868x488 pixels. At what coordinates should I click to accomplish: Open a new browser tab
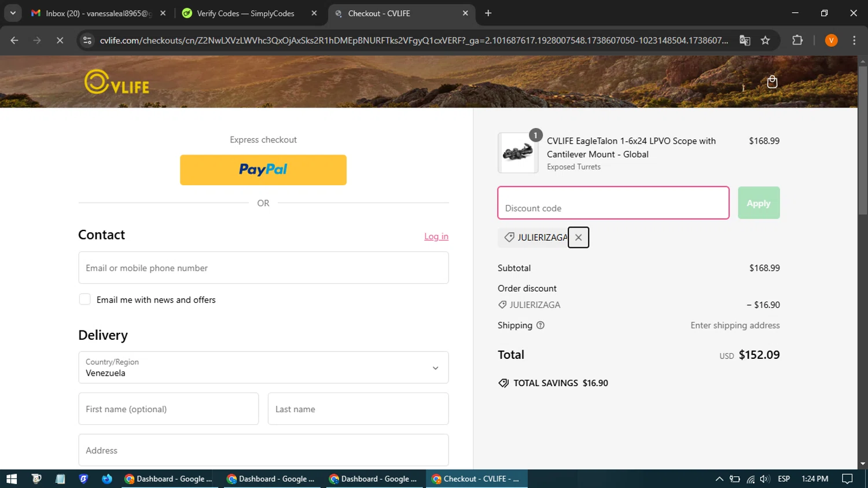coord(488,13)
